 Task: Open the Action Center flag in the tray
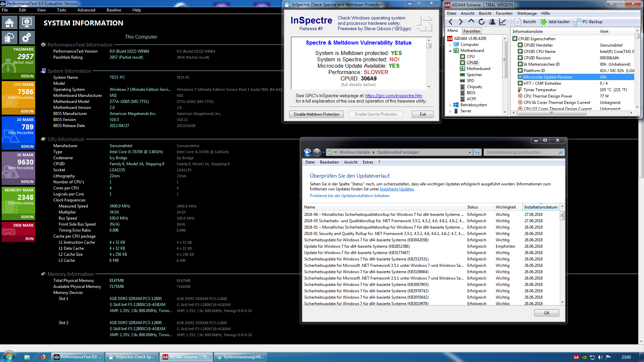(608, 357)
